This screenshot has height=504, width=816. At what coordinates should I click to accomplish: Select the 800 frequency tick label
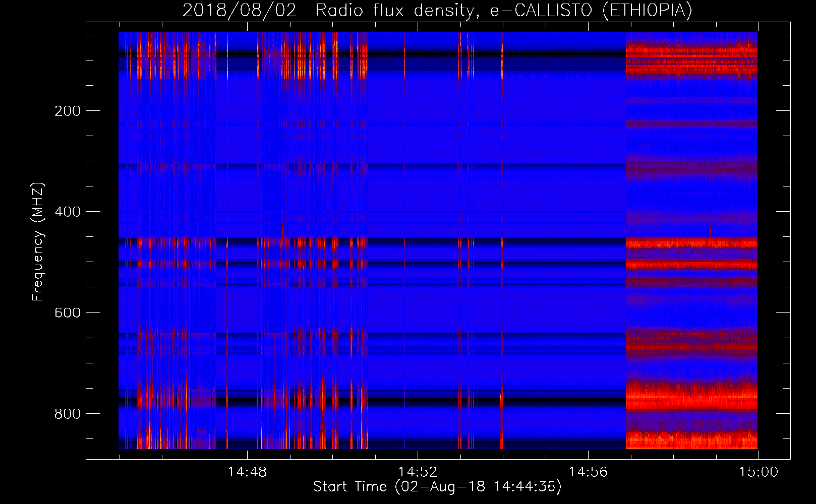tap(67, 414)
